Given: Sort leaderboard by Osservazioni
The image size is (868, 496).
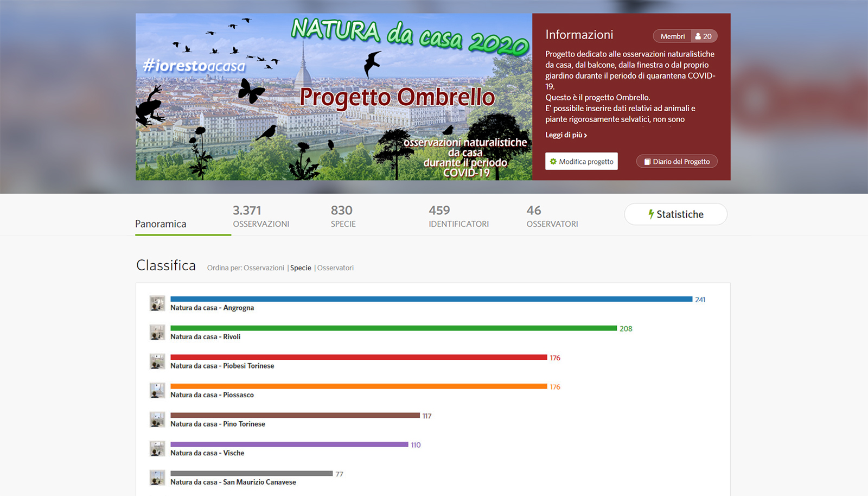Looking at the screenshot, I should [x=264, y=268].
